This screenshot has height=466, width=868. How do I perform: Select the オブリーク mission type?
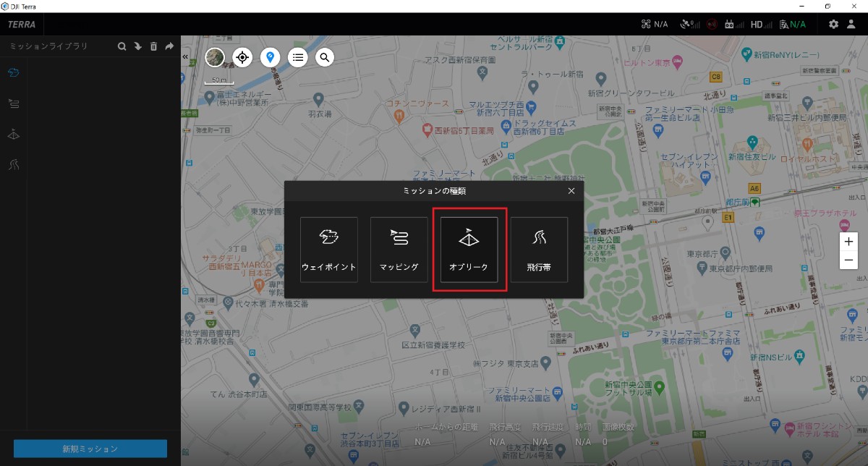pyautogui.click(x=469, y=250)
